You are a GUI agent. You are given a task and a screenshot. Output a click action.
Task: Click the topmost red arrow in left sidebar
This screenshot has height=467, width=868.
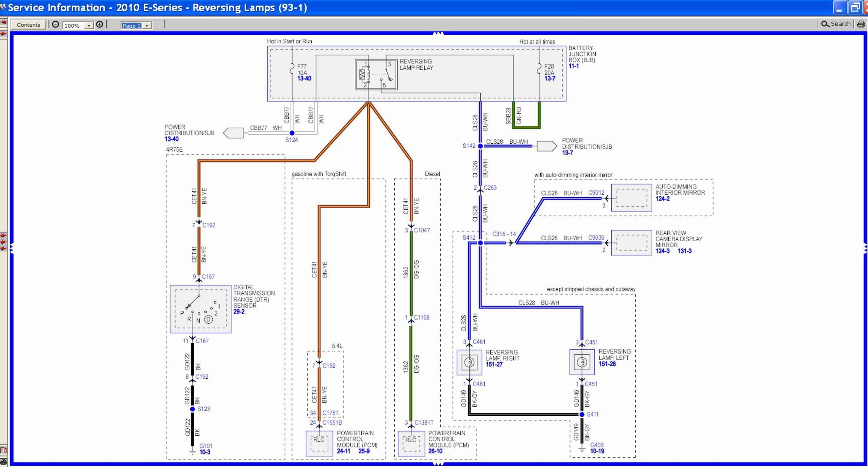[x=3, y=22]
